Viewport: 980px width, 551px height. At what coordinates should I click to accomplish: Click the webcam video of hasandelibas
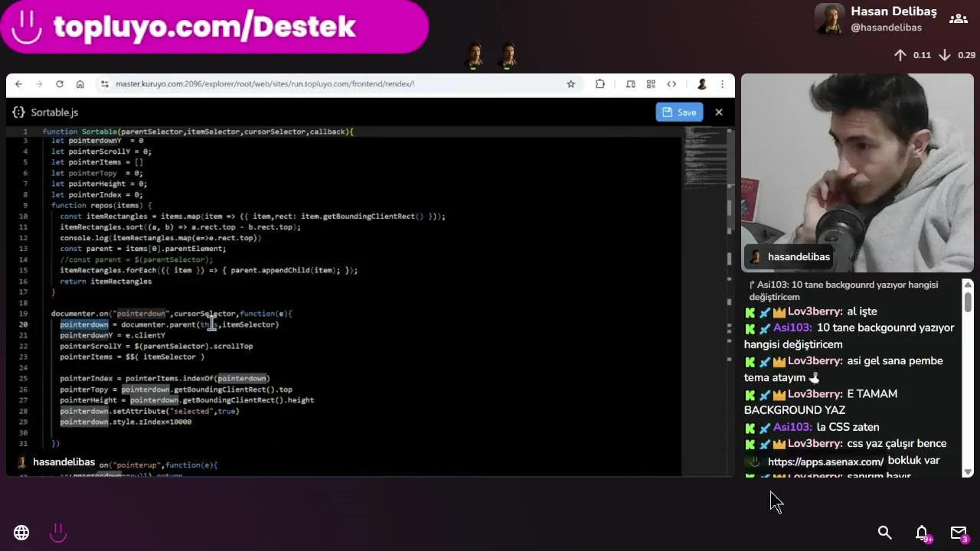click(x=857, y=173)
